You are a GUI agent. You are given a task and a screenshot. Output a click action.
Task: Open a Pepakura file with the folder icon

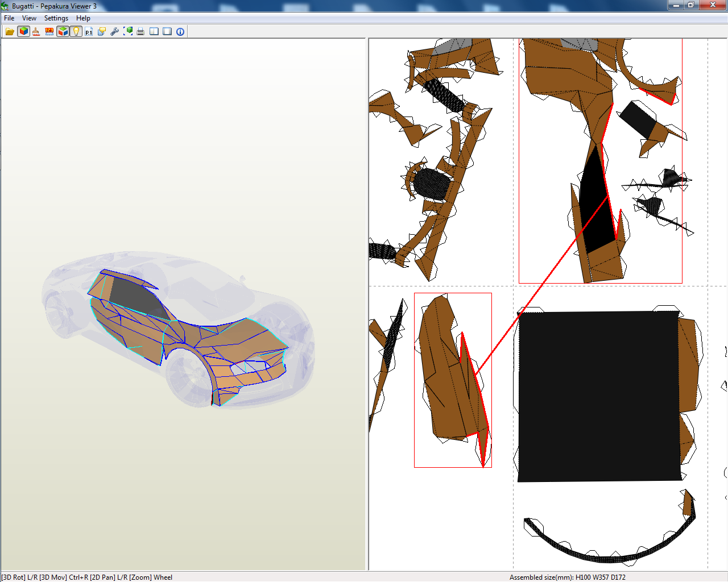pos(9,31)
